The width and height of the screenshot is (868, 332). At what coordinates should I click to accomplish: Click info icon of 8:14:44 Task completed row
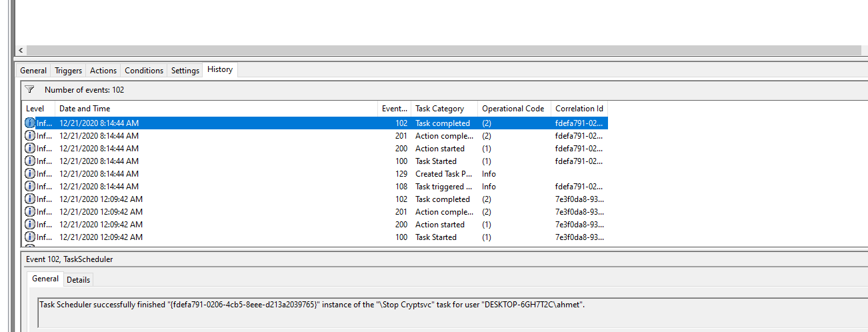point(30,123)
